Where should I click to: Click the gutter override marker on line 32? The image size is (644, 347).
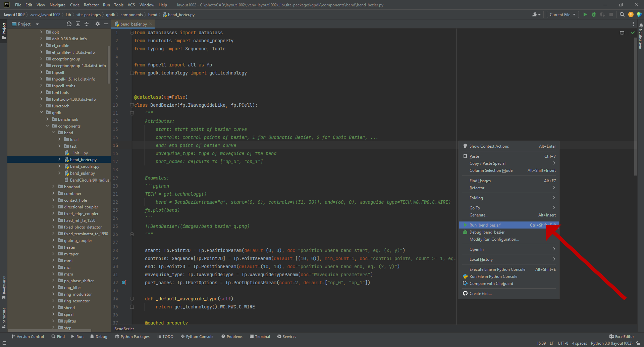(x=124, y=282)
